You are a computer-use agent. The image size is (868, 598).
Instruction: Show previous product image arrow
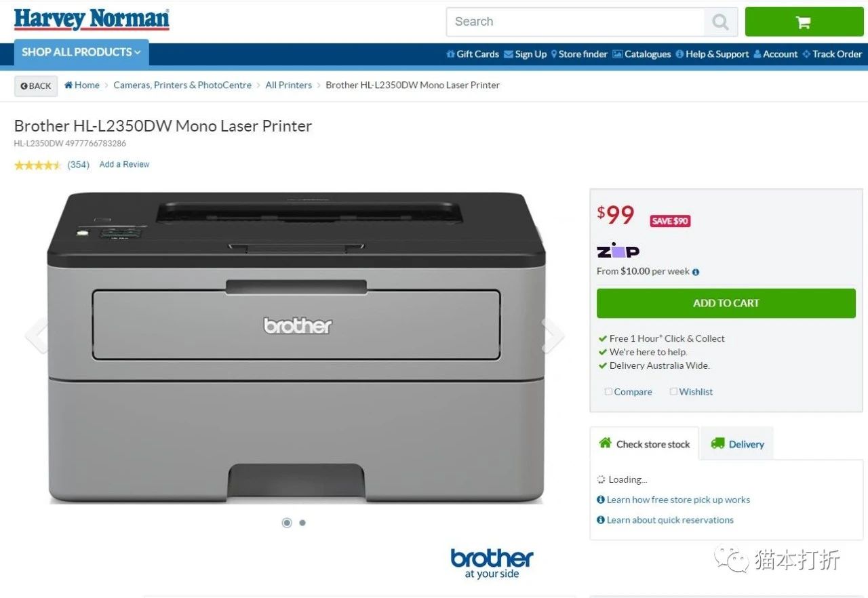click(37, 334)
